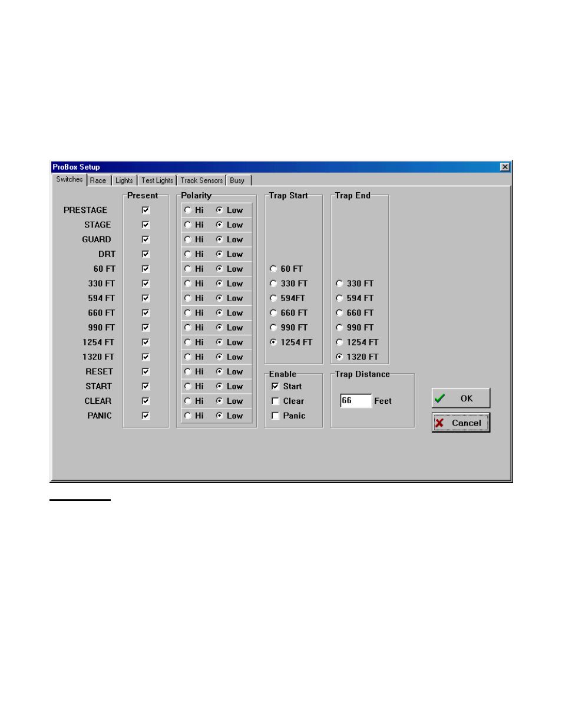Image resolution: width=562 pixels, height=728 pixels.
Task: Toggle the START Present checkbox
Action: coord(146,387)
